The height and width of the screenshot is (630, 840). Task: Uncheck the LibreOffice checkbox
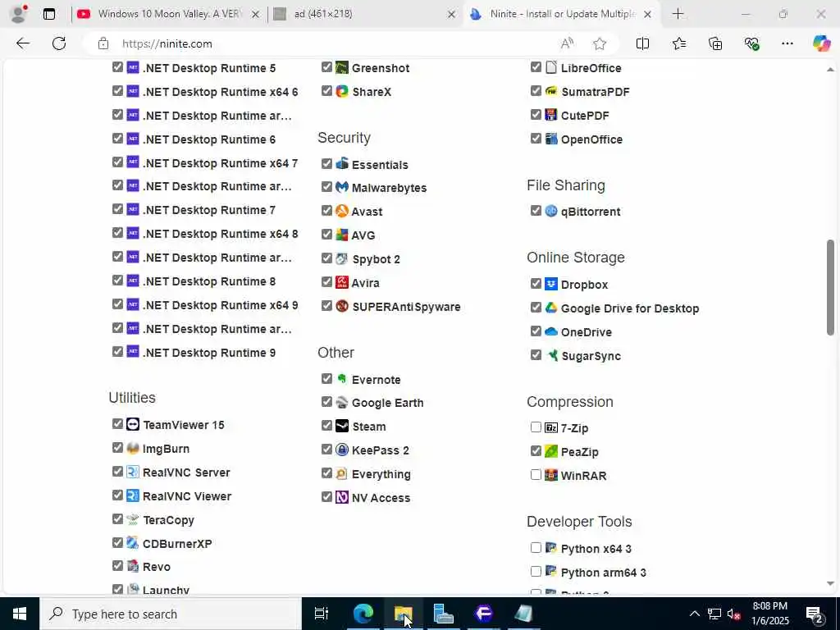(x=536, y=67)
